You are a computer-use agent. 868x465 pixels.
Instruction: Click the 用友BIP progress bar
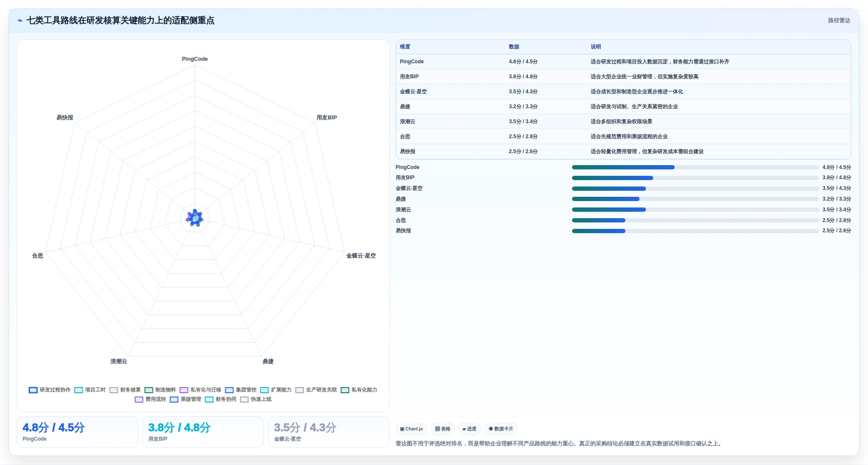pos(695,178)
